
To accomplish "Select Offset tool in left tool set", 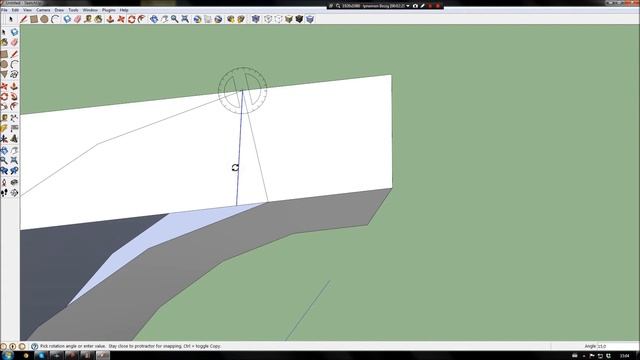I will pos(14,107).
